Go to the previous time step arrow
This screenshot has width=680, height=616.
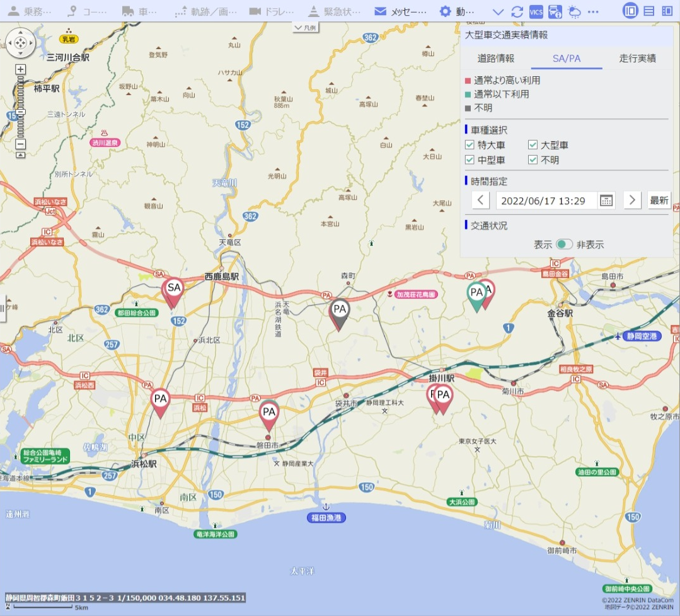(480, 200)
